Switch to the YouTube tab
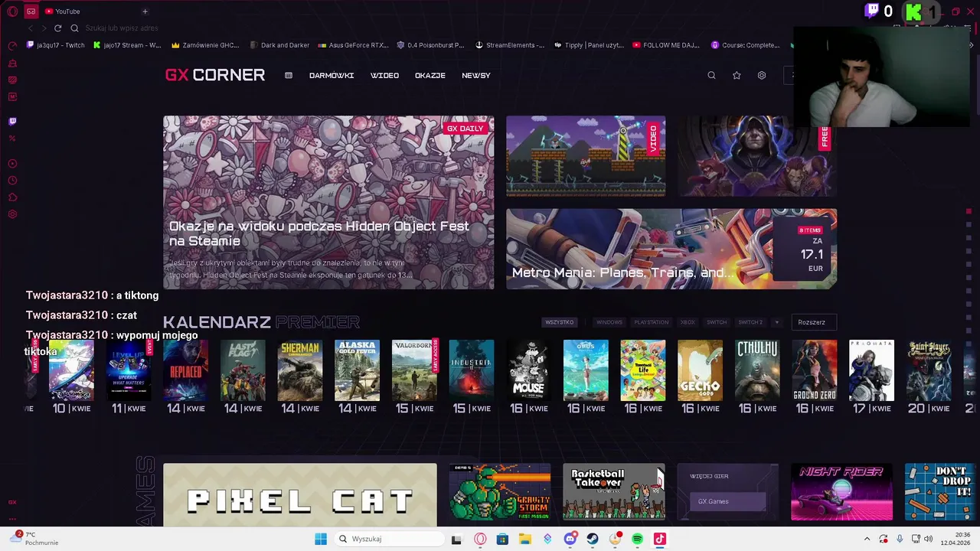 click(x=62, y=11)
